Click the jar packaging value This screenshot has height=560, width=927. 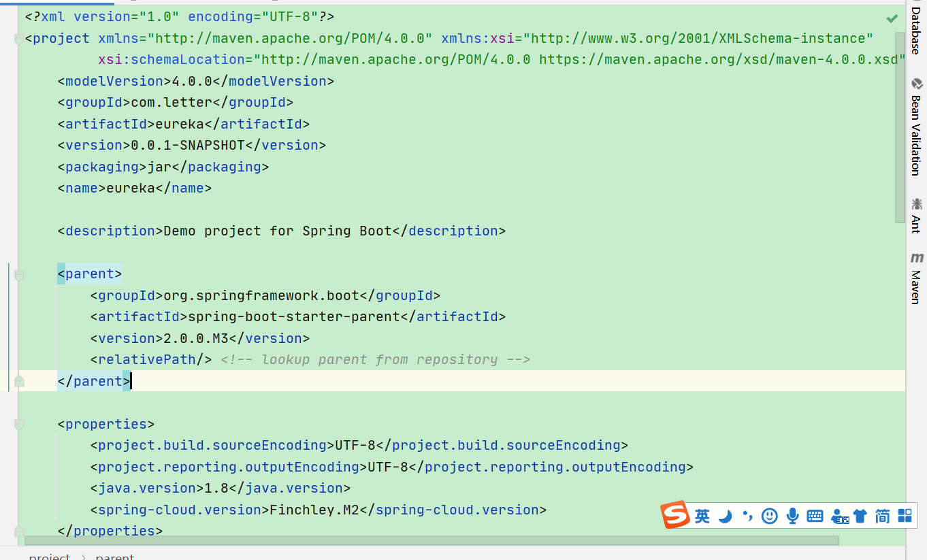point(159,167)
